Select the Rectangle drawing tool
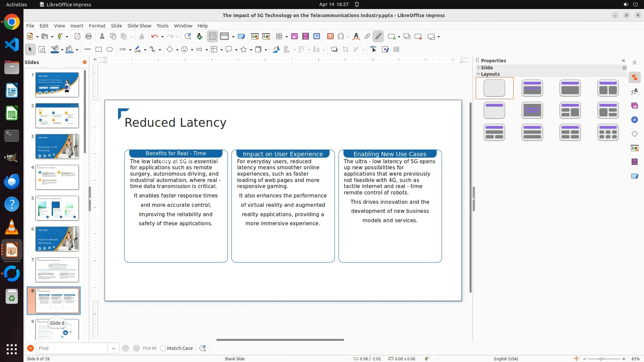This screenshot has width=644, height=362. (x=99, y=50)
